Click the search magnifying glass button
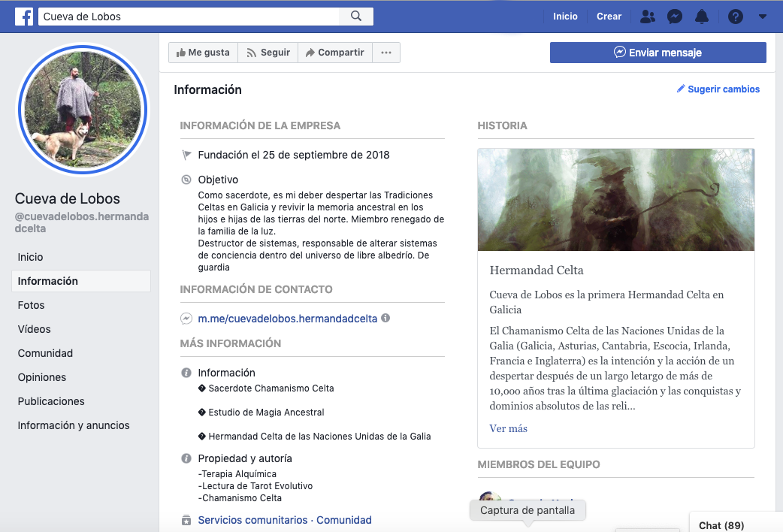The width and height of the screenshot is (783, 532). [x=356, y=17]
